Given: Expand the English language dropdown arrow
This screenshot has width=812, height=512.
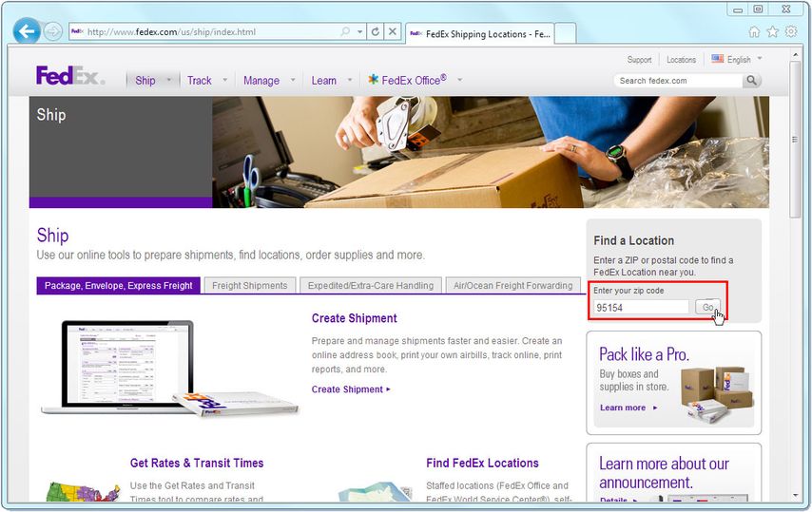Looking at the screenshot, I should [x=760, y=59].
